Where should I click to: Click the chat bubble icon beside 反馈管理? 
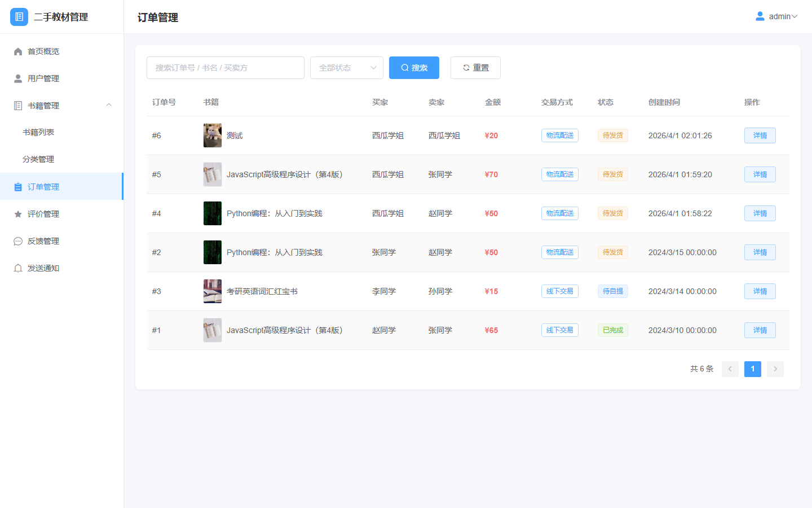[x=18, y=241]
